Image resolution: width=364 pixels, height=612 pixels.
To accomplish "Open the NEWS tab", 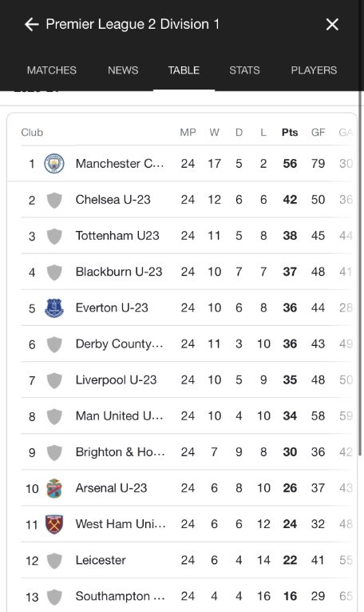I will pos(123,70).
